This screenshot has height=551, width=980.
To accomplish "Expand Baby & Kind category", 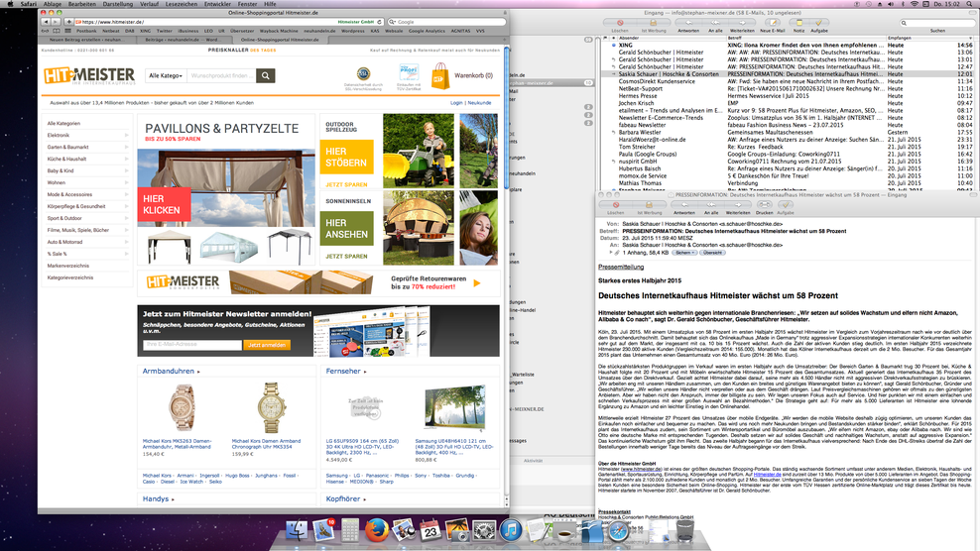I will [126, 170].
